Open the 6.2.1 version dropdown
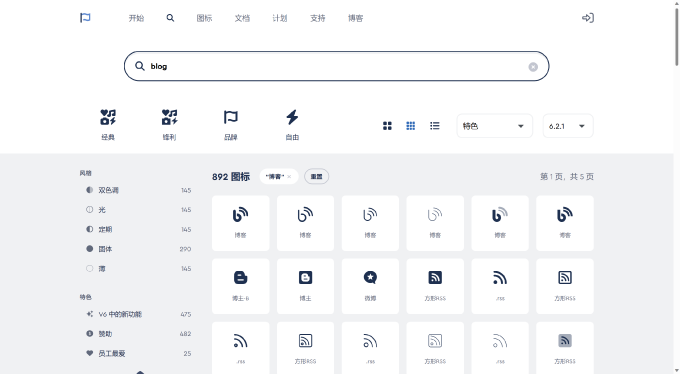 click(x=568, y=126)
